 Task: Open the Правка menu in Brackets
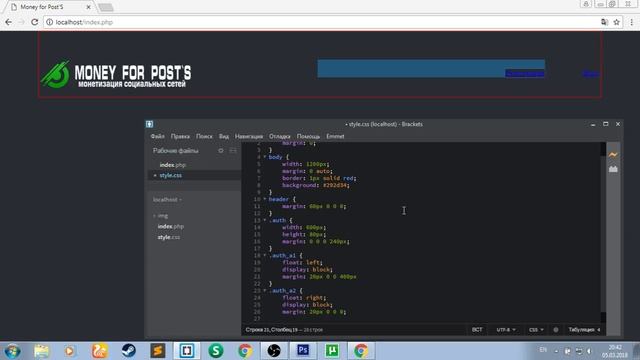pos(180,136)
